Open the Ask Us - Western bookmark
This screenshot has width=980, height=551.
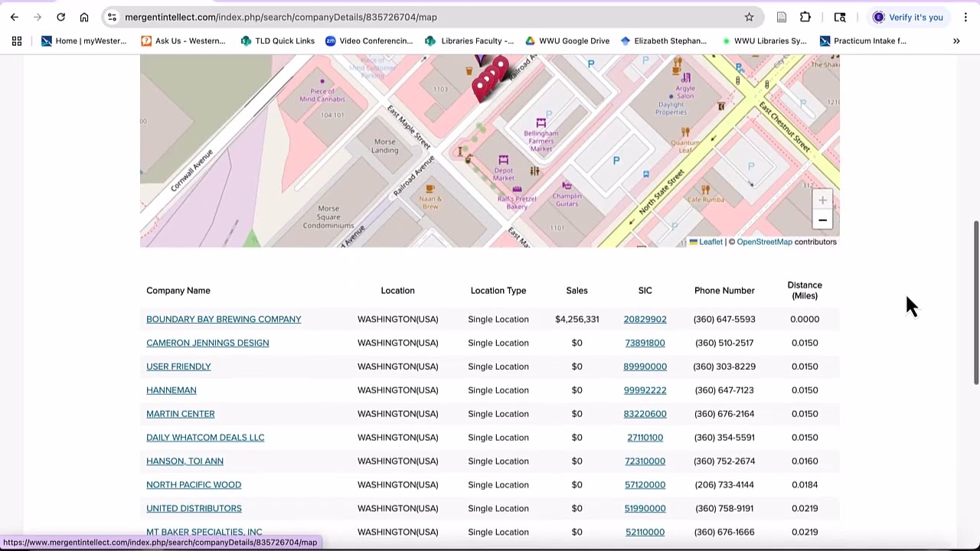(x=184, y=41)
